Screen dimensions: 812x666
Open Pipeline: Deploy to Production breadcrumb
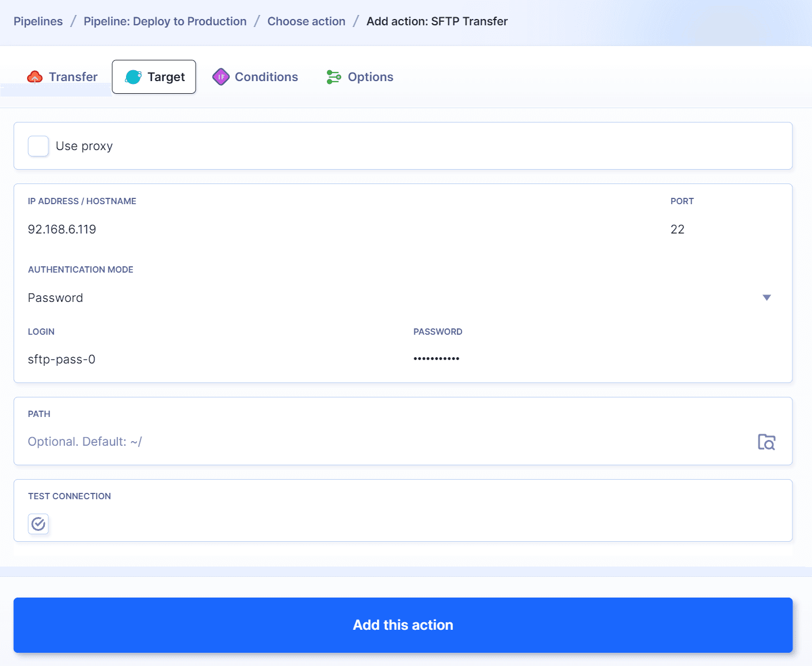pos(165,21)
